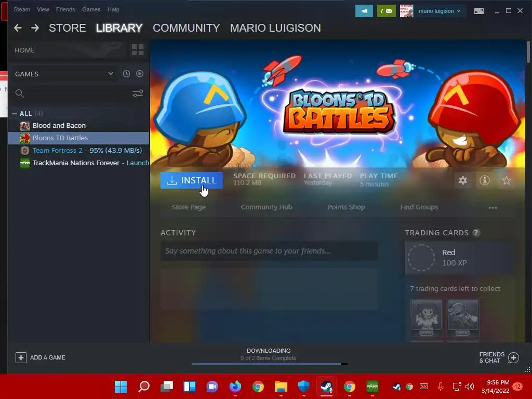This screenshot has width=532, height=399.
Task: Click the search magnifier in the library sidebar
Action: [x=20, y=94]
